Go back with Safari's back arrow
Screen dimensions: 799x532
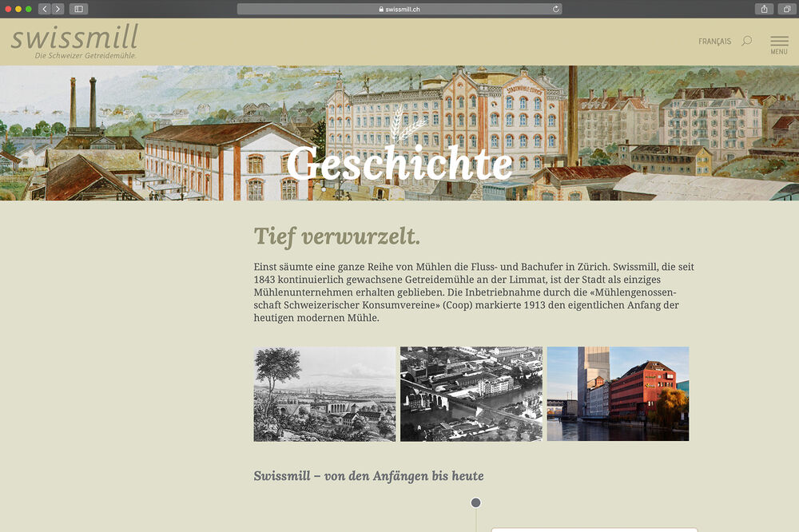click(45, 9)
